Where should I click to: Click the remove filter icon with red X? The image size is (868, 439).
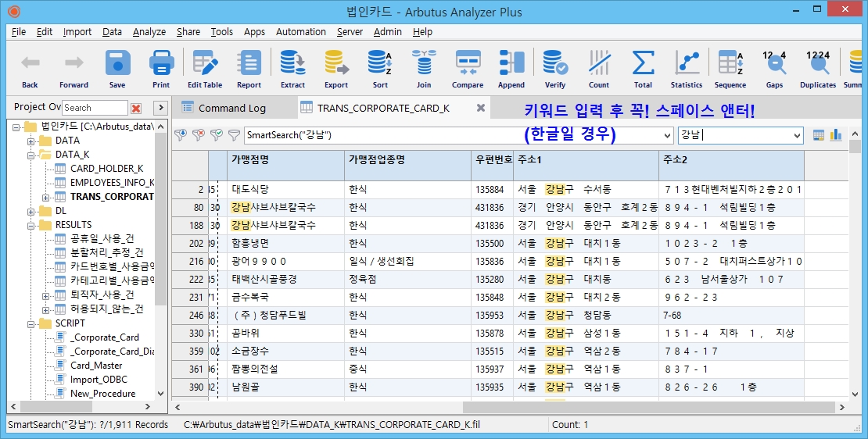tap(198, 135)
